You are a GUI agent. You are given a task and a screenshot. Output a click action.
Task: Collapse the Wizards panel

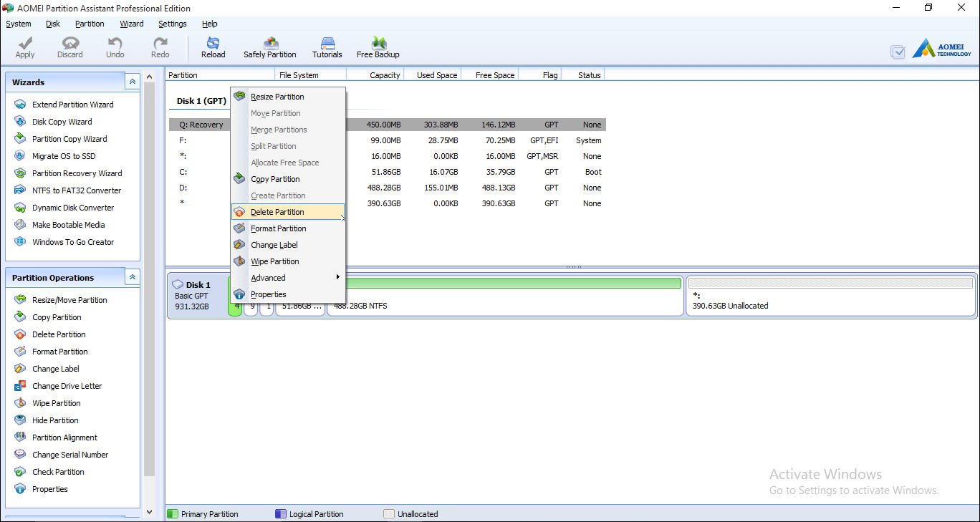[133, 82]
